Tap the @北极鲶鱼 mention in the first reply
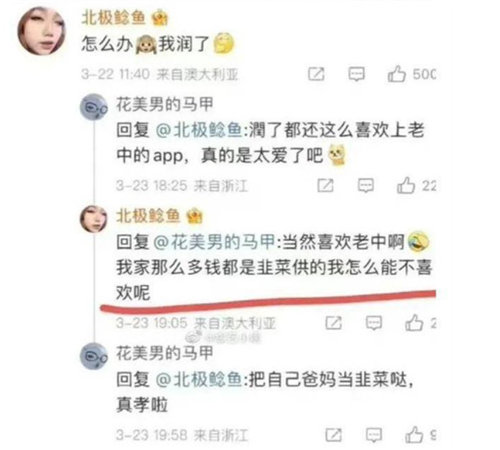The height and width of the screenshot is (450, 500). click(x=199, y=130)
